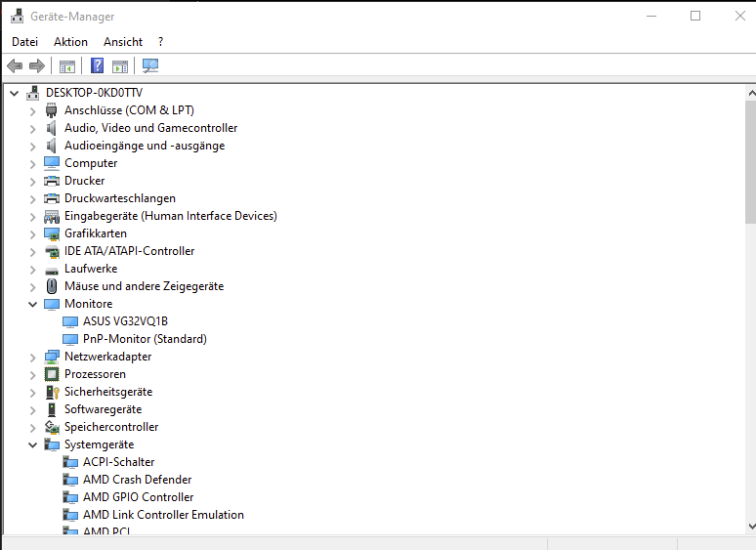Click the Prozessoren chip icon
Screen dimensions: 756x550
click(52, 374)
